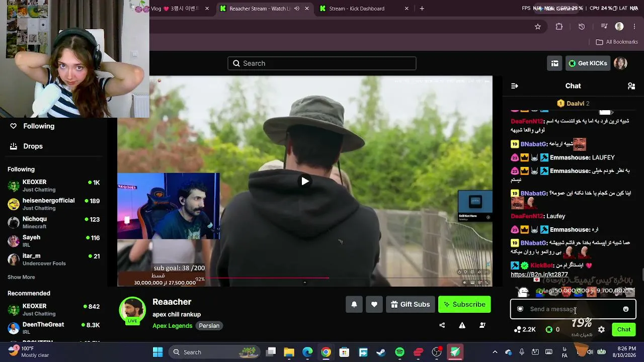Open Task View on taskbar
Viewport: 644px width, 362px height.
tap(271, 352)
